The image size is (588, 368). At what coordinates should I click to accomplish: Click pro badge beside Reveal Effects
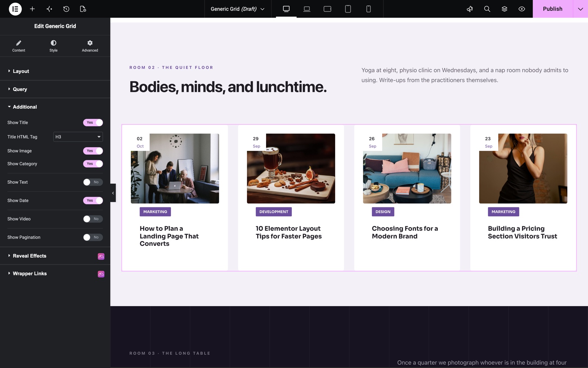pyautogui.click(x=101, y=256)
